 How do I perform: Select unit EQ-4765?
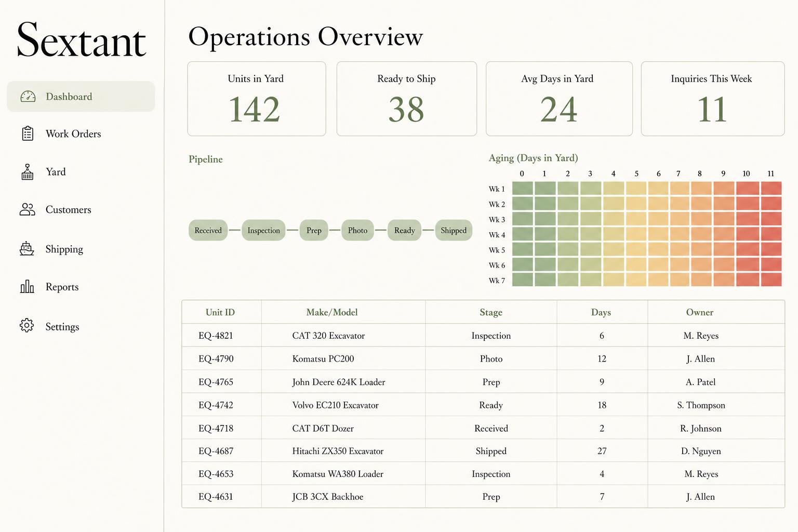(x=216, y=382)
